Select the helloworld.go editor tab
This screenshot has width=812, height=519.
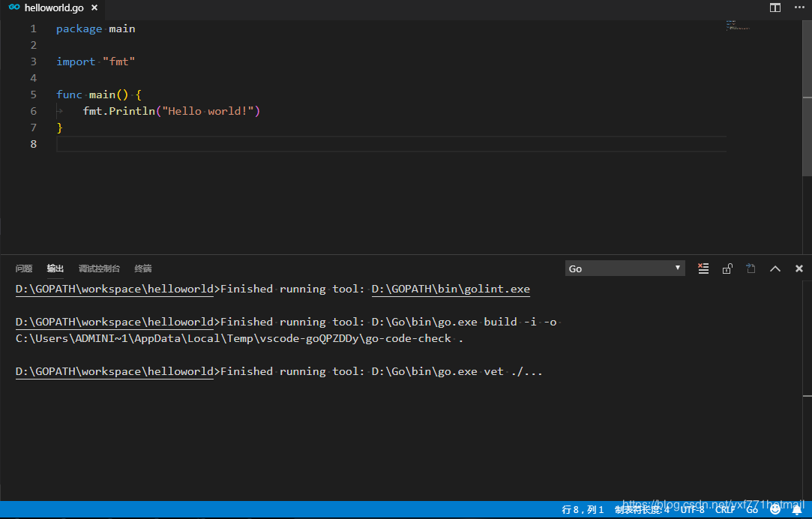(x=52, y=7)
